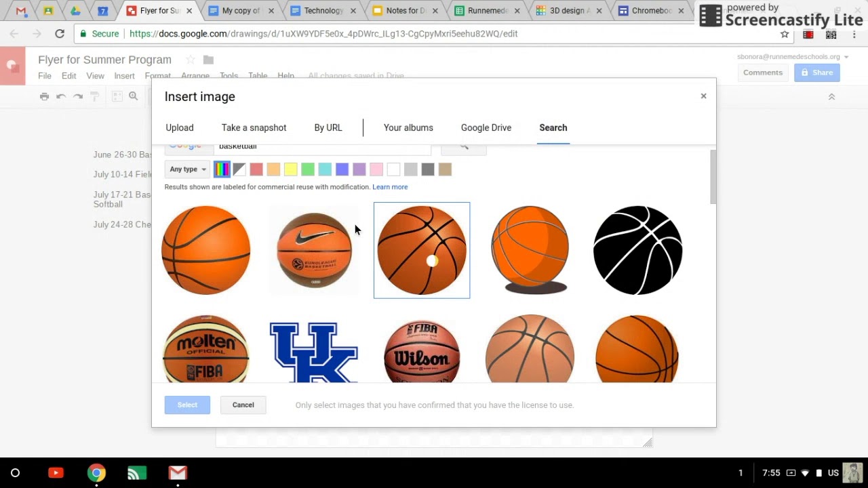Click the Search tab
Screen dimensions: 868x488
pos(553,127)
